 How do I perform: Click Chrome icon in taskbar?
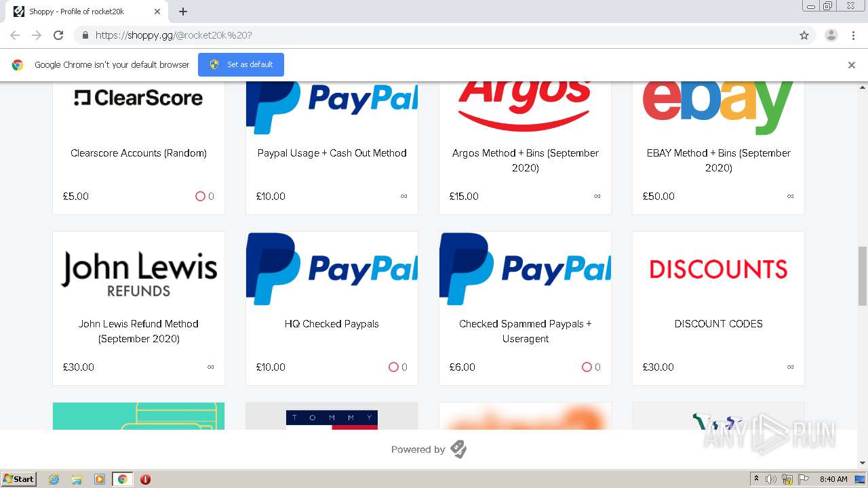click(x=122, y=479)
